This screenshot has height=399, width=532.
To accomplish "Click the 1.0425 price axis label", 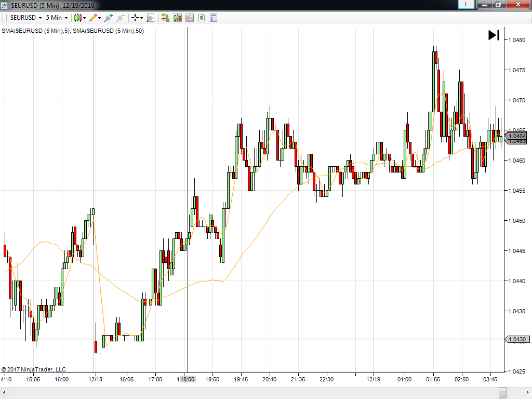I will (517, 371).
